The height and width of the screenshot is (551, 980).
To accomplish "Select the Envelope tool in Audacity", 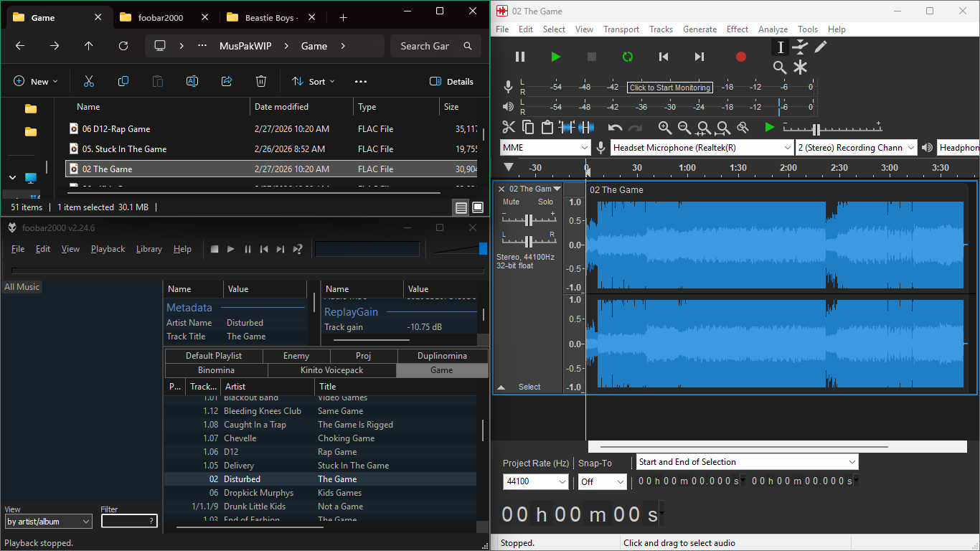I will tap(801, 47).
